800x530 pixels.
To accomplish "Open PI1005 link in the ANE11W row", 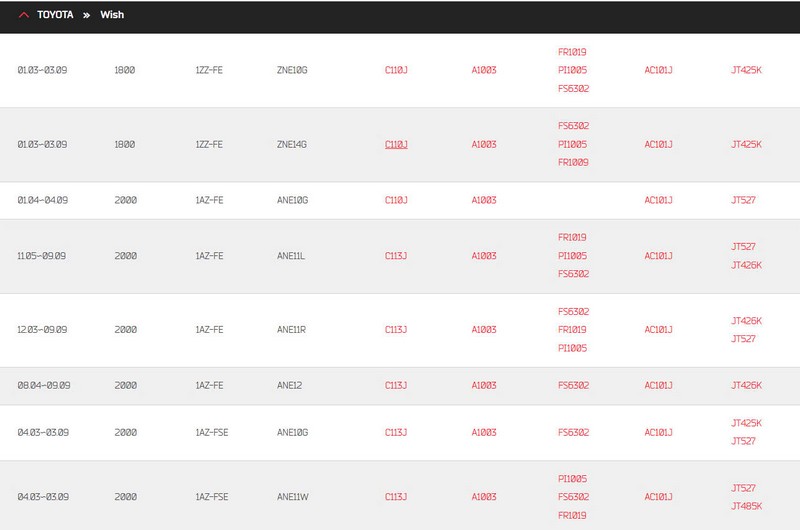I will (x=573, y=479).
